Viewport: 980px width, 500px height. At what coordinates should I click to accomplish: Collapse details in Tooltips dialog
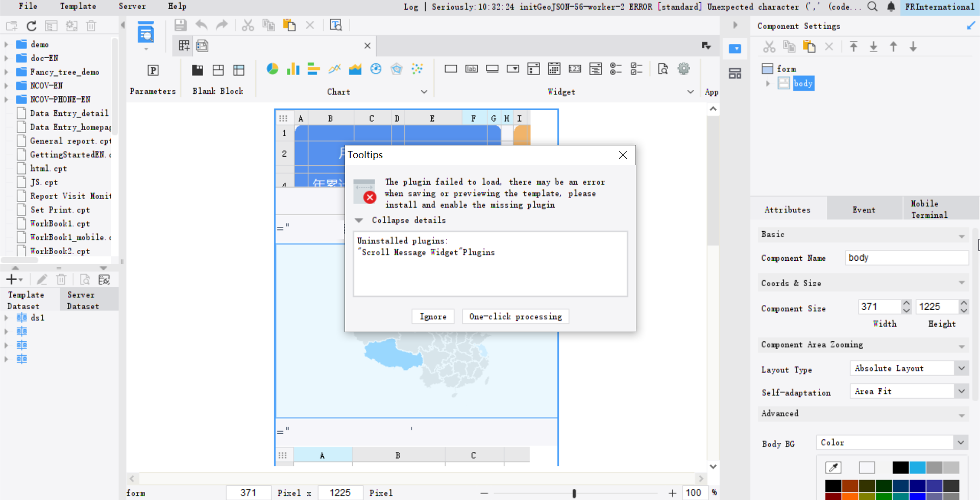tap(359, 220)
